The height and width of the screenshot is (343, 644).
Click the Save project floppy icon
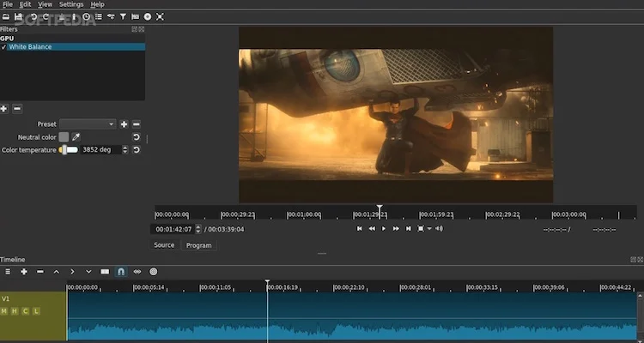click(x=18, y=17)
